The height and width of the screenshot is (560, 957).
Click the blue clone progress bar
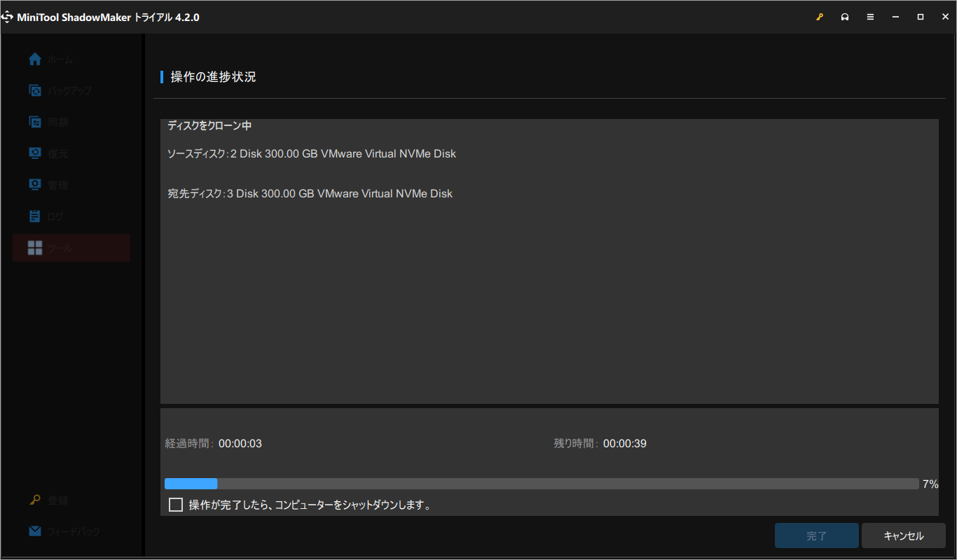tap(541, 484)
